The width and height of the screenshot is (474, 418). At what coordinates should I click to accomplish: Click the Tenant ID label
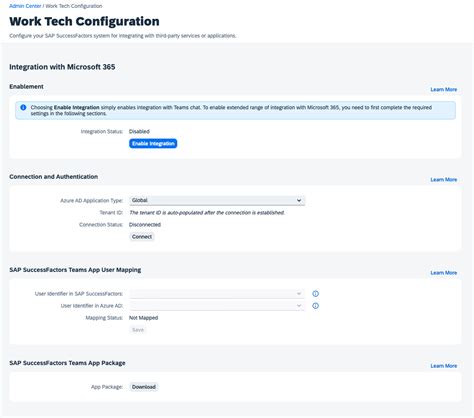point(111,213)
